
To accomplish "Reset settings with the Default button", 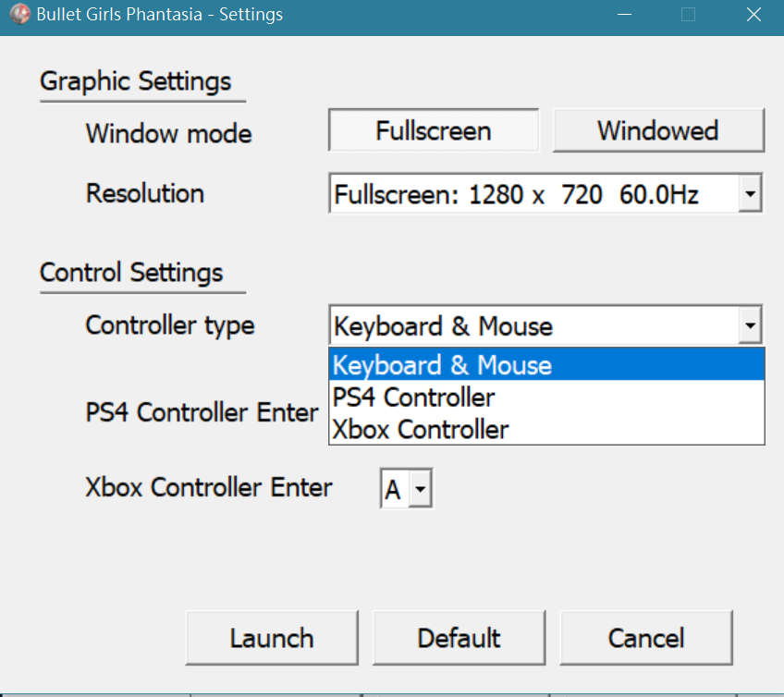I will click(459, 638).
